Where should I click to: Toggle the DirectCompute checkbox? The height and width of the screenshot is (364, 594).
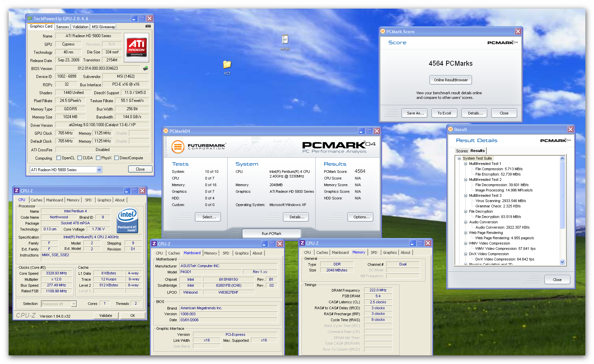pyautogui.click(x=117, y=158)
